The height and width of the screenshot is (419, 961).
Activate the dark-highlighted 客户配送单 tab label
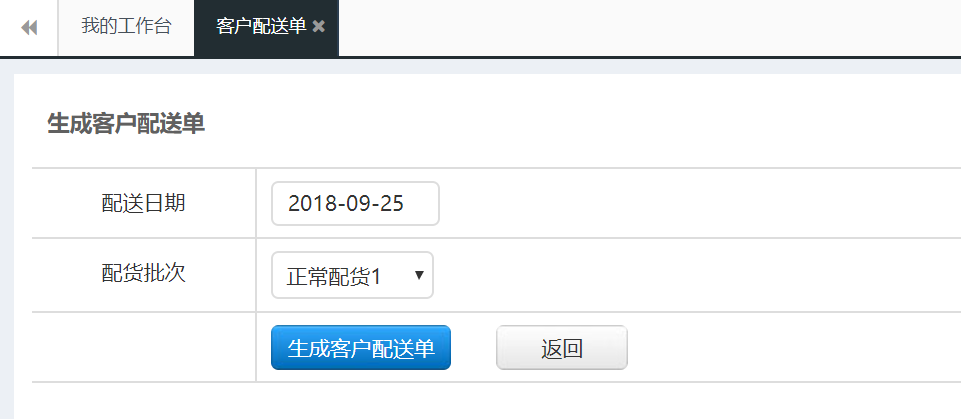coord(261,26)
